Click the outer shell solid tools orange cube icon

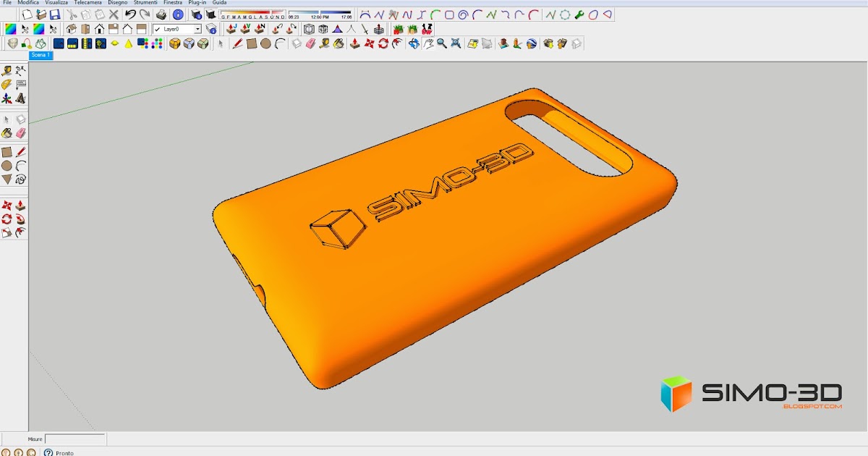(174, 43)
